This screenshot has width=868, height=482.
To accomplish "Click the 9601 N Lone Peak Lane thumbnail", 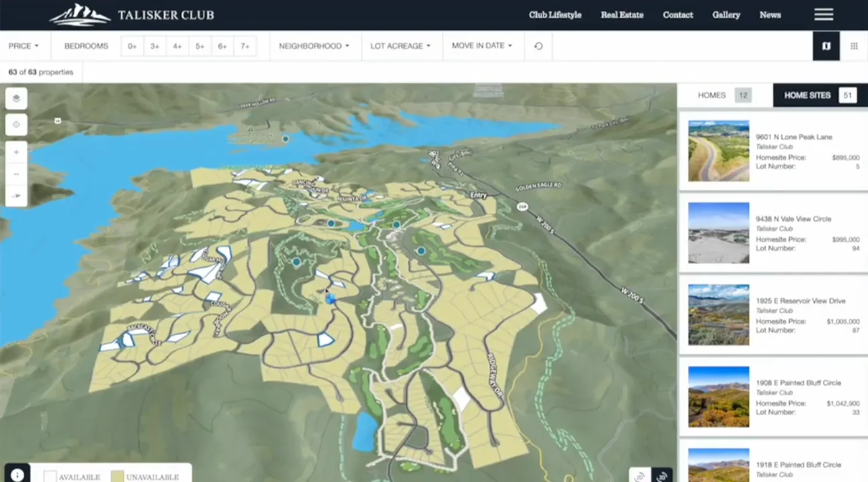I will pyautogui.click(x=719, y=151).
